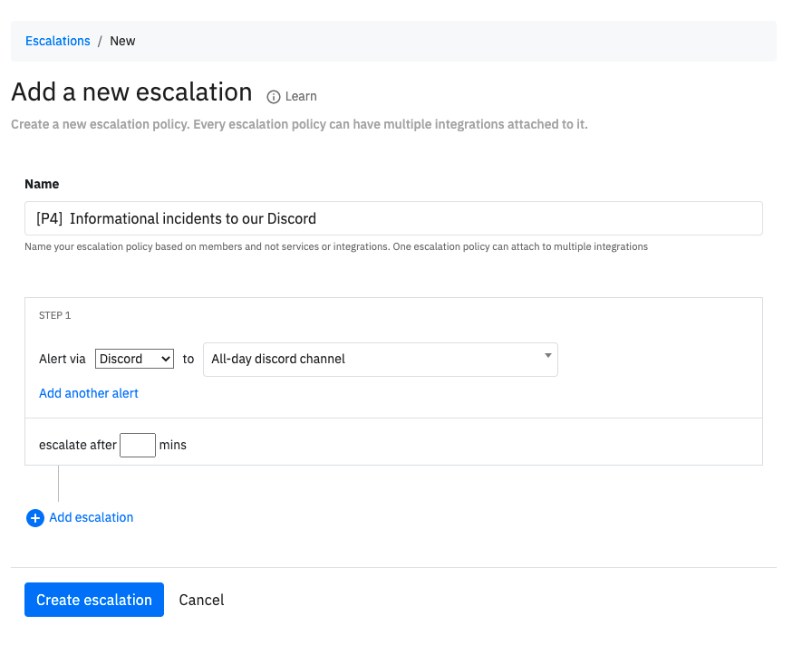
Task: Open the Alert via Discord dropdown
Action: click(134, 359)
